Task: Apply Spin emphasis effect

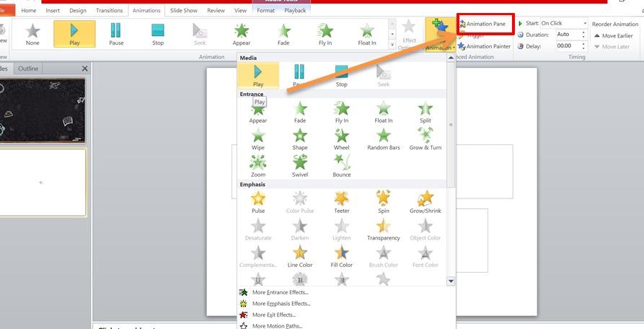Action: pos(384,202)
